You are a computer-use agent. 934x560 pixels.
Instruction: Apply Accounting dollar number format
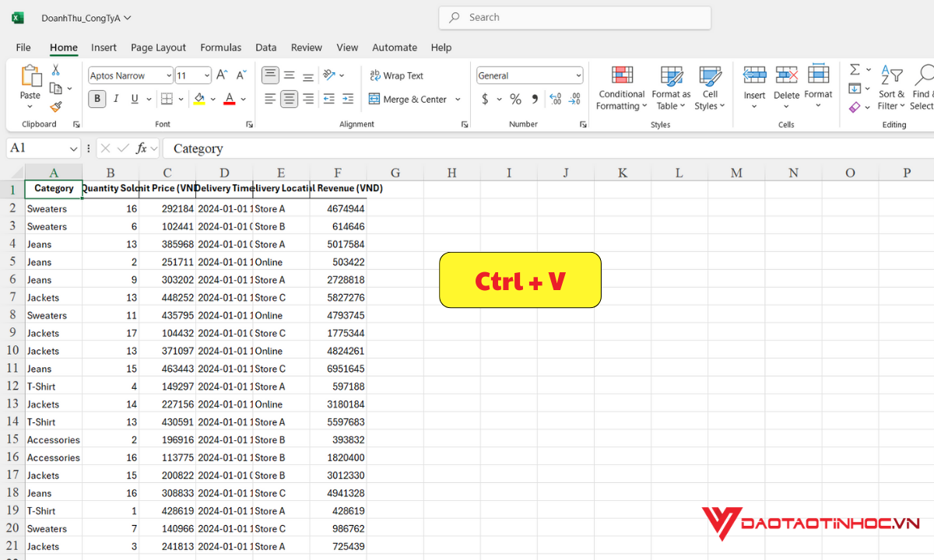click(485, 99)
